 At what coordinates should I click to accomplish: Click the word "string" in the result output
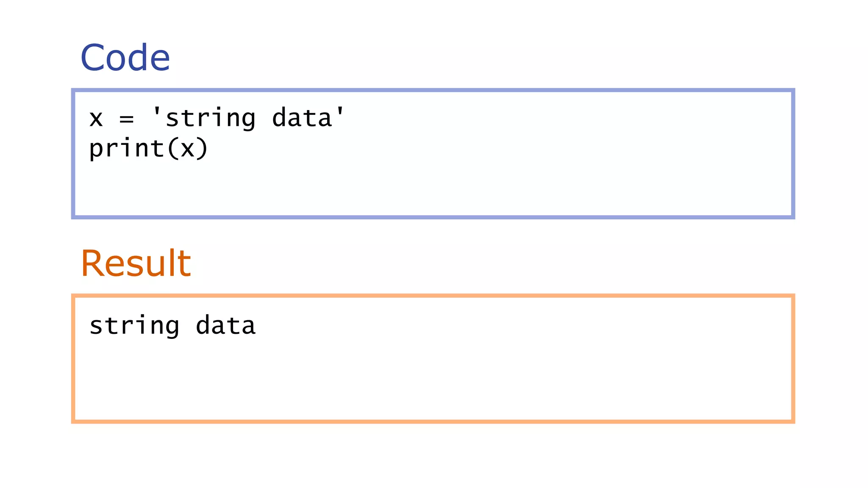[x=134, y=326]
